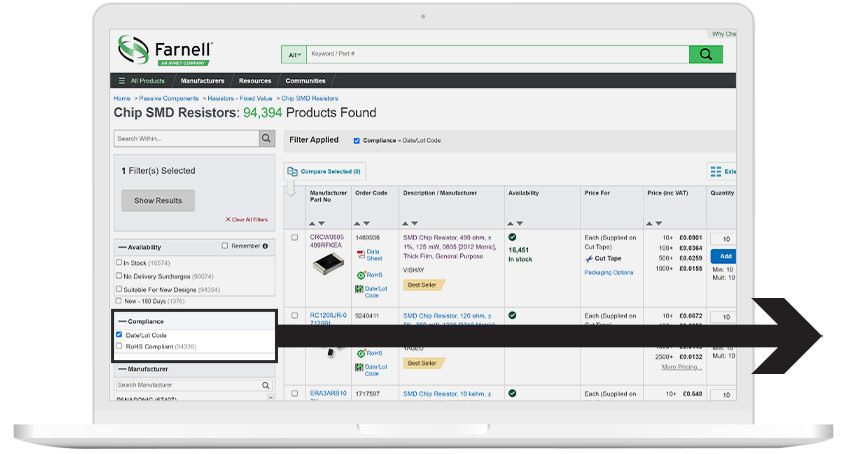Focus the Search Manufacturer field
Screen dimensions: 850x454
coord(188,385)
